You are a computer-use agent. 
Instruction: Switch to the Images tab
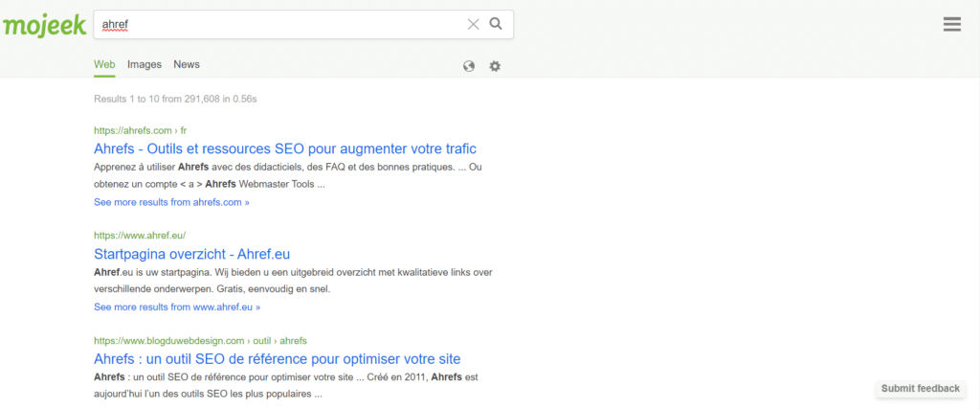pos(145,64)
